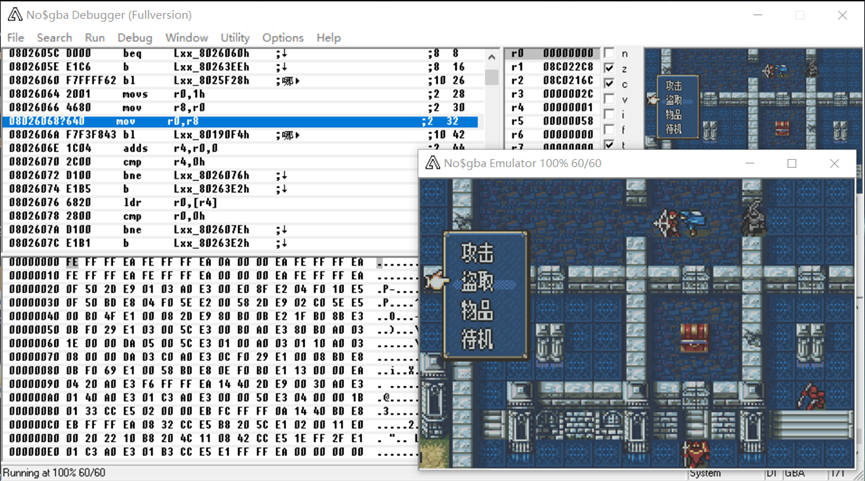Screen dimensions: 865x481
Task: Click the disassembly scrollbar thumb
Action: pos(492,76)
